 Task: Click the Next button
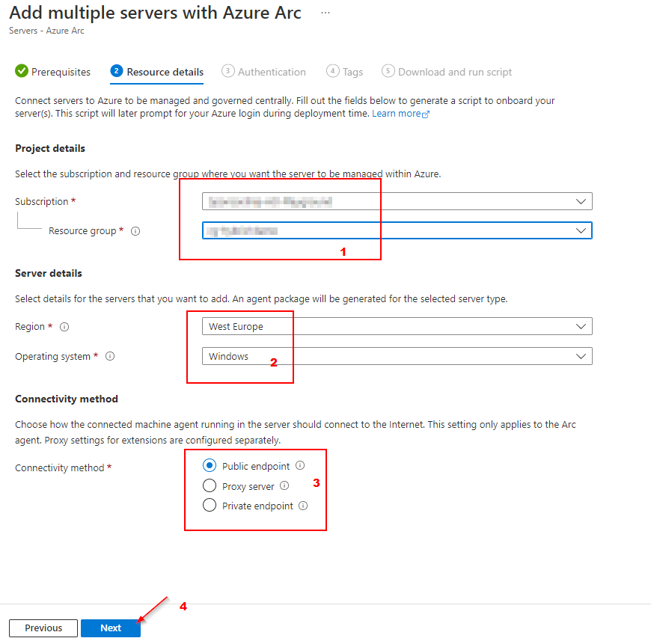coord(110,628)
